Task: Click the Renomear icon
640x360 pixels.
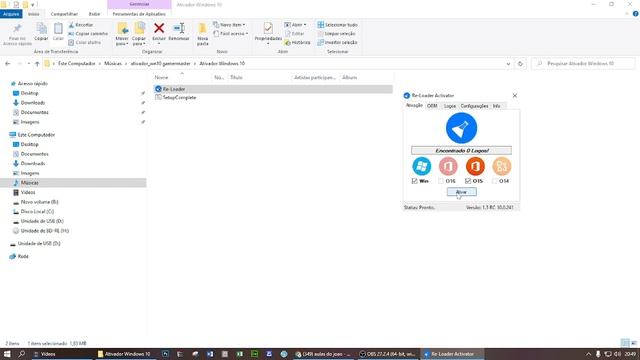Action: pyautogui.click(x=179, y=28)
